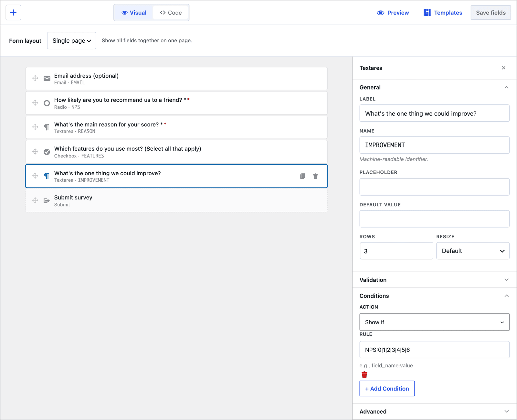Click paragraph icon of main reason question
Image resolution: width=517 pixels, height=420 pixels.
pos(47,127)
